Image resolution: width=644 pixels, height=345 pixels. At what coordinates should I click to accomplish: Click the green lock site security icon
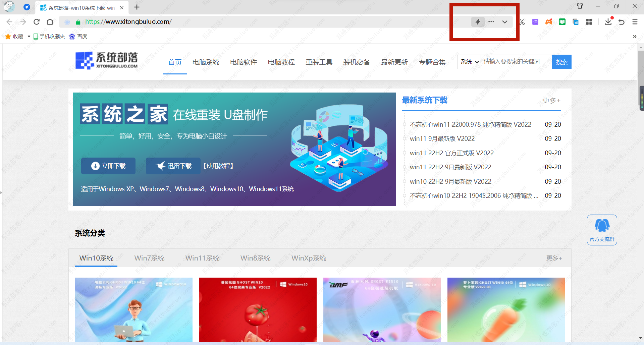point(78,22)
